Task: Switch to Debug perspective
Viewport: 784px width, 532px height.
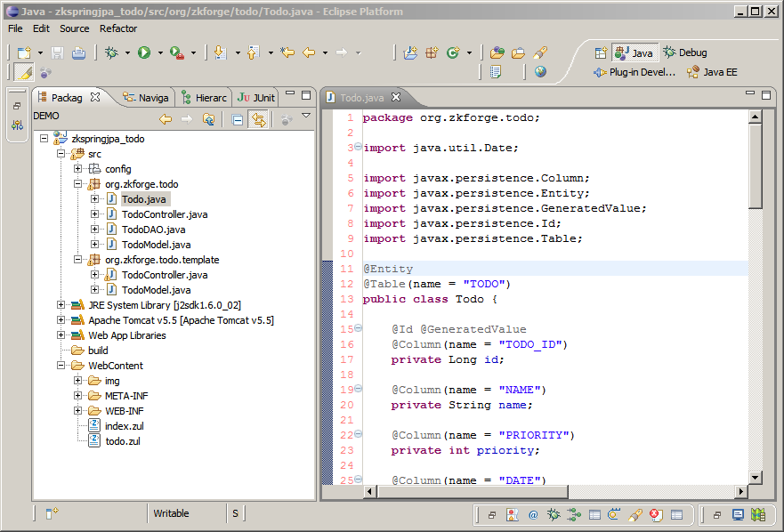Action: pos(685,52)
